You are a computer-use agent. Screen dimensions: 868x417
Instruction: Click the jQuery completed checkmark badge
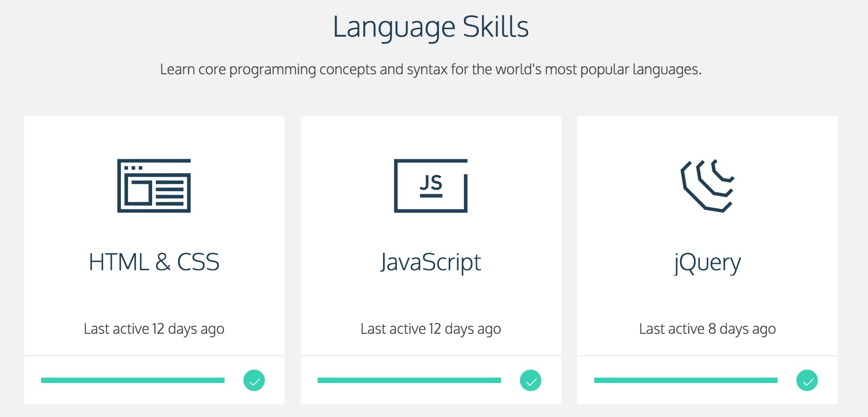click(x=807, y=381)
